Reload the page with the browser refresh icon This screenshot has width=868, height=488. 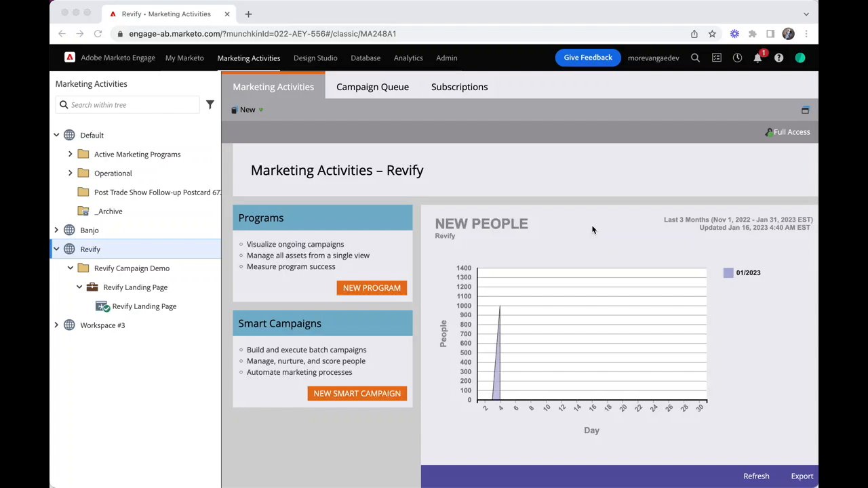point(98,33)
